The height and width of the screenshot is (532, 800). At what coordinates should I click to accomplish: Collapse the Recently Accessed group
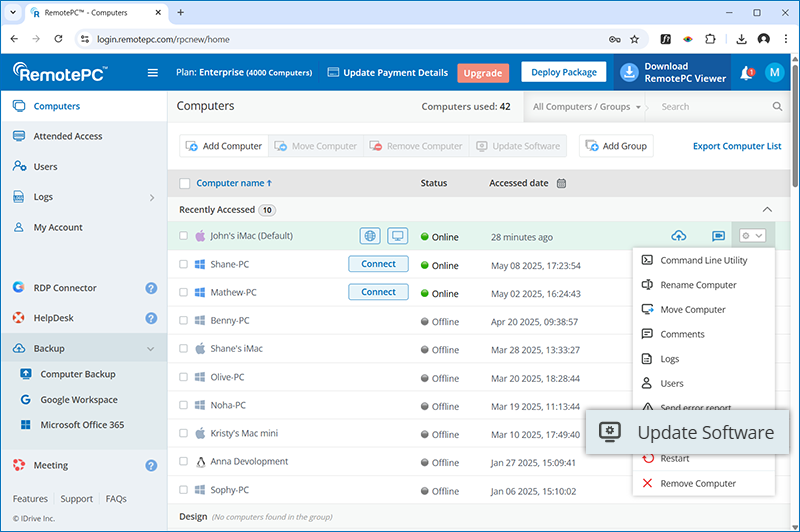(767, 210)
